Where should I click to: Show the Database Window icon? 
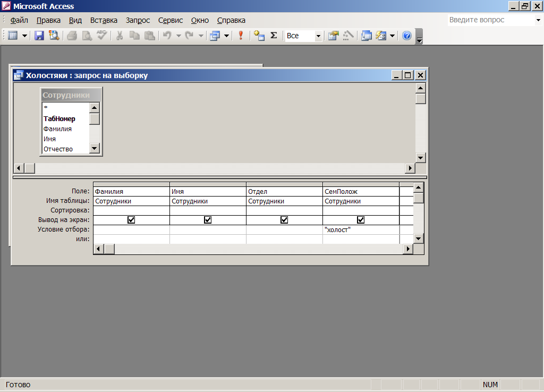click(367, 36)
